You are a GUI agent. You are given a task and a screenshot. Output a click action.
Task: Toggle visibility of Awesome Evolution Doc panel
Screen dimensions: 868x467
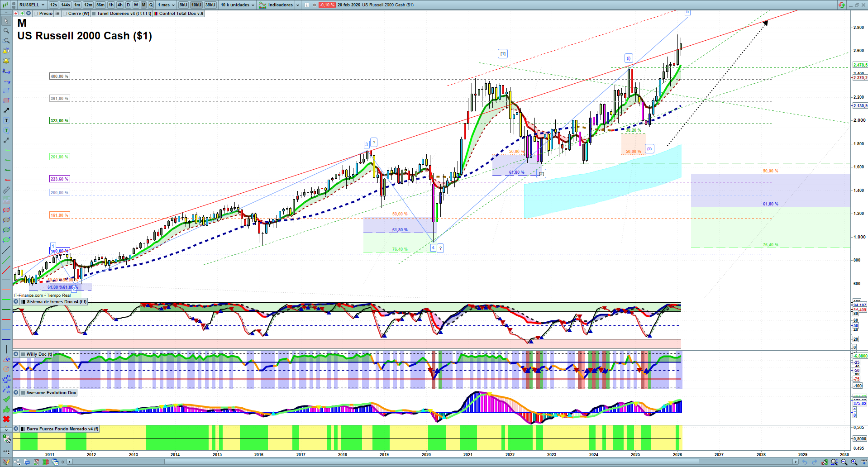tap(16, 393)
